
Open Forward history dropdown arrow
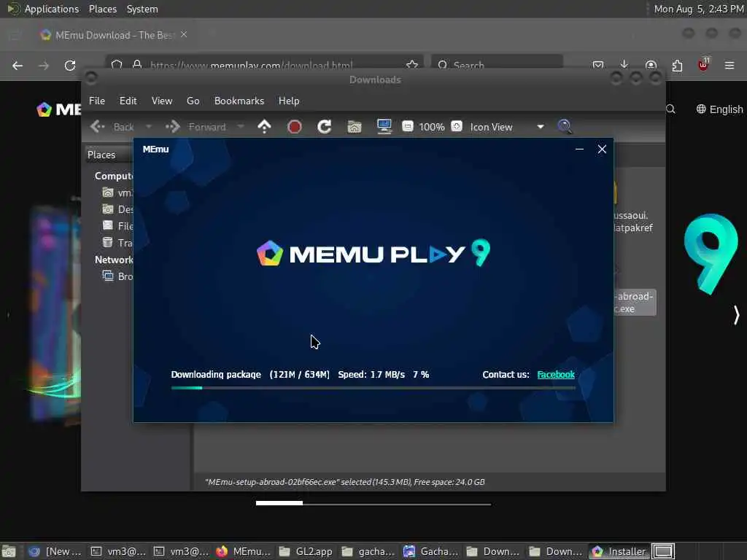point(241,127)
